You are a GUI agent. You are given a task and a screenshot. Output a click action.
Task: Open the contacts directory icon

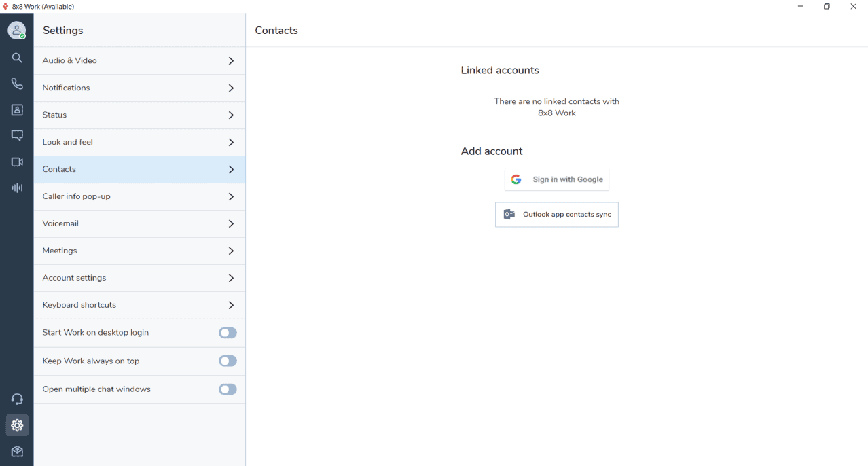17,110
